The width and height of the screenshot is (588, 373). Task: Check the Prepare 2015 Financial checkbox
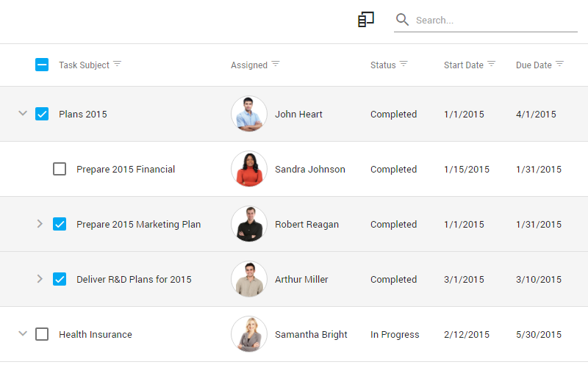pos(60,169)
